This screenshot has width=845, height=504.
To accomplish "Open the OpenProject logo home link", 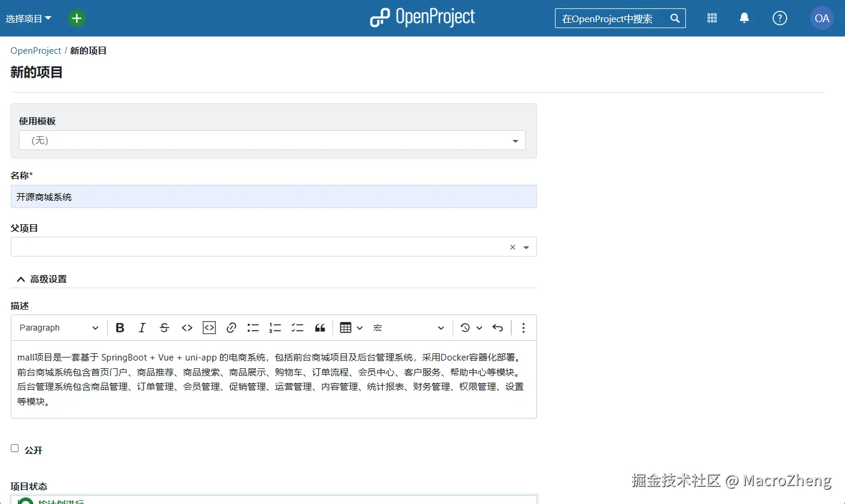I will pyautogui.click(x=422, y=18).
